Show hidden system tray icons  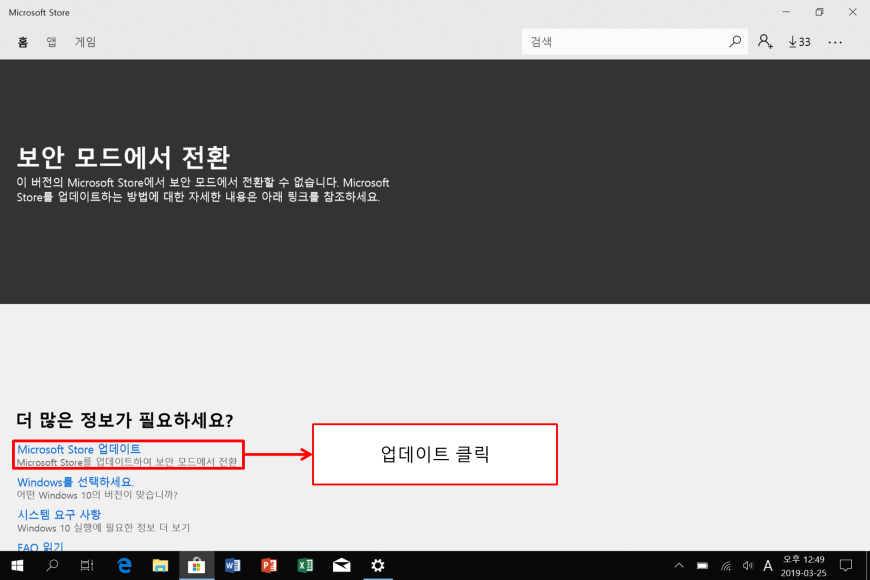(x=679, y=566)
